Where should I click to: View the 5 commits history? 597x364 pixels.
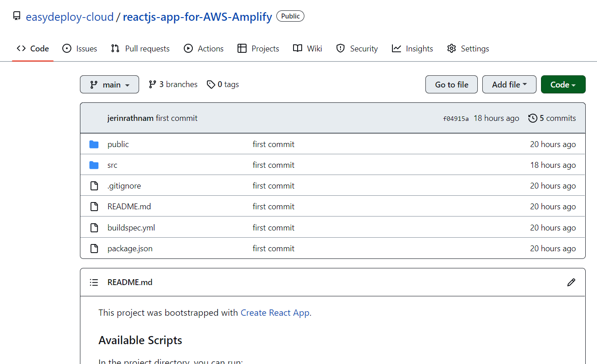coord(552,118)
